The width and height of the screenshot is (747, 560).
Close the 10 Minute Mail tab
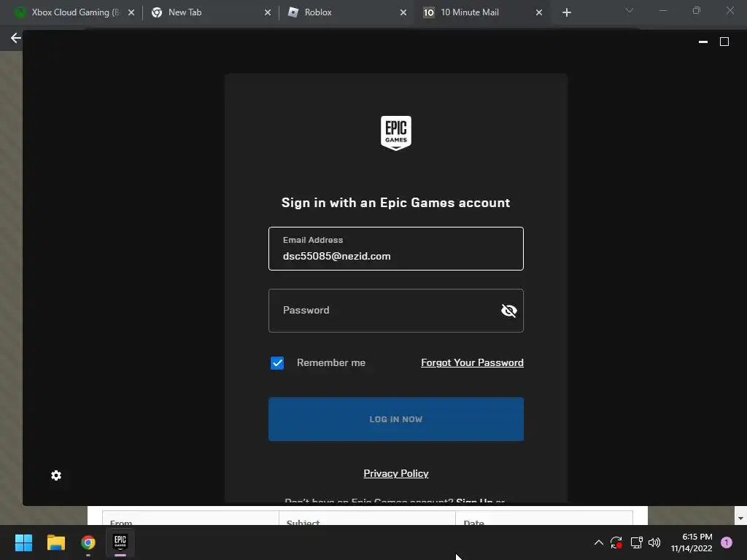coord(539,12)
